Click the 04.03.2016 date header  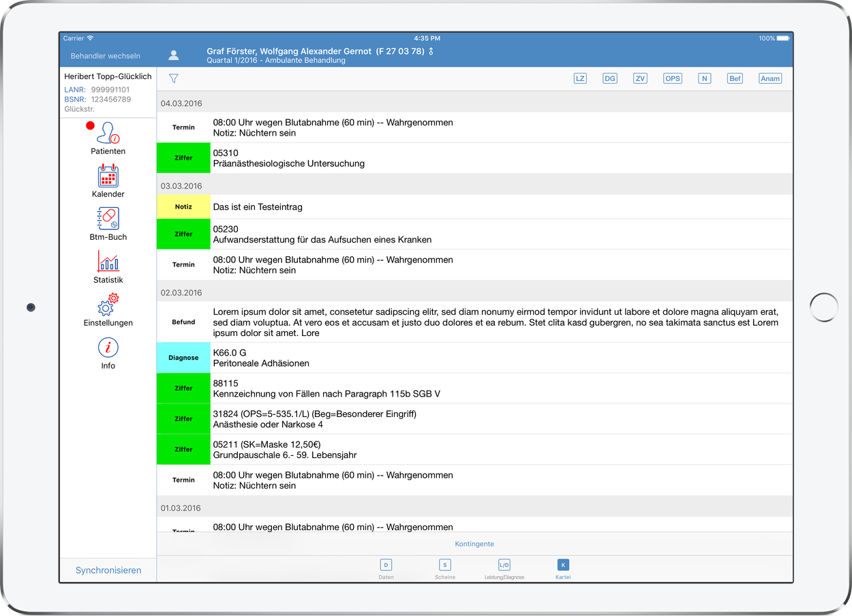point(474,104)
